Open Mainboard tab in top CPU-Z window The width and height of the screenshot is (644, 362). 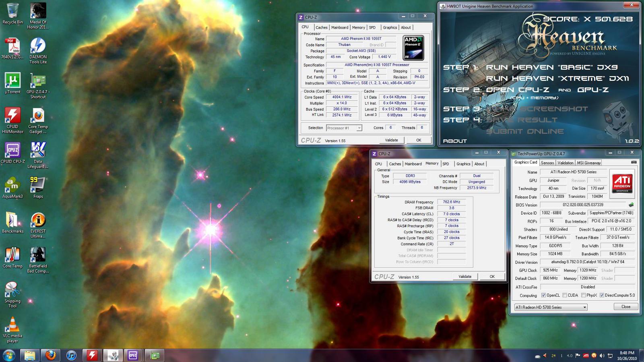[340, 27]
